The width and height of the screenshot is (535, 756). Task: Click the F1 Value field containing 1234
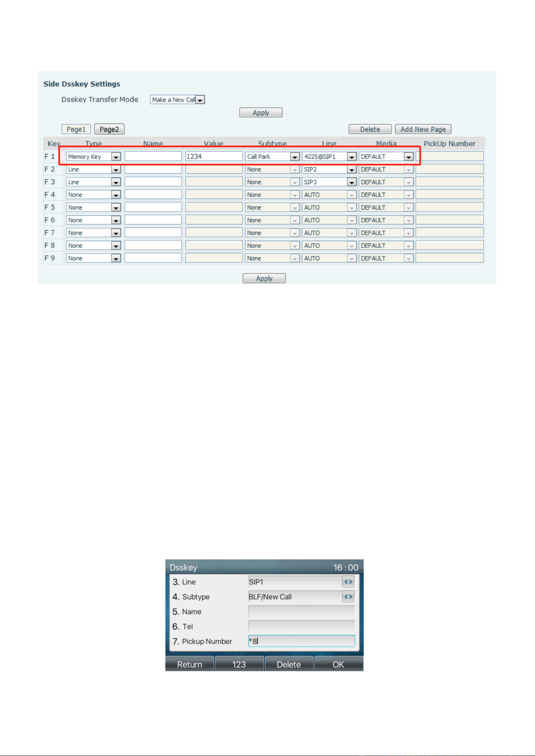click(x=214, y=156)
